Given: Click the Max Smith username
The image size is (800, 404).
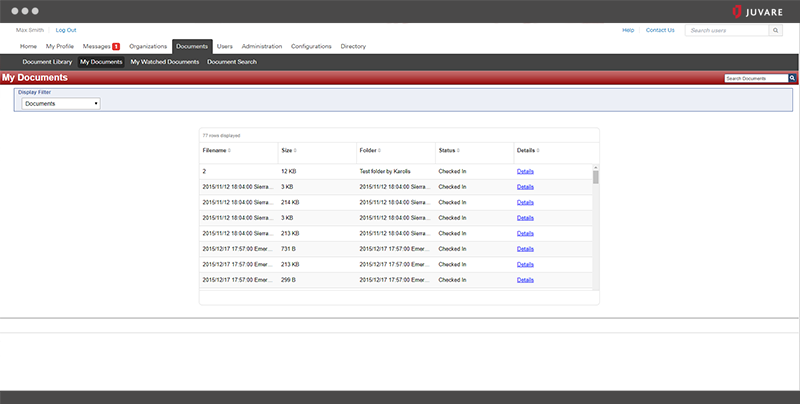Looking at the screenshot, I should [30, 30].
